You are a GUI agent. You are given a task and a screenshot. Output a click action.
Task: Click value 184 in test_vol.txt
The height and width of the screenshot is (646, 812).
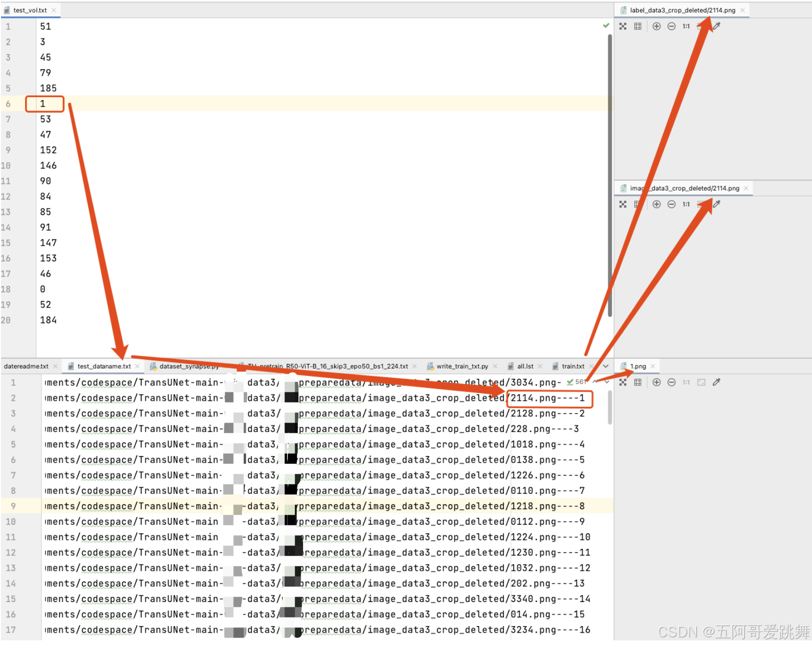click(49, 320)
